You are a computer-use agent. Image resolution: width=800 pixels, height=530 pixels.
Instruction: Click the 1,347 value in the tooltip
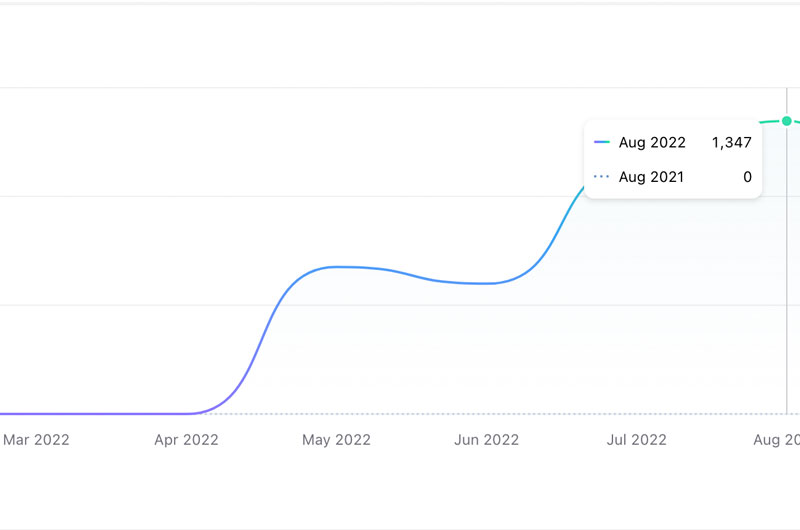click(x=731, y=143)
